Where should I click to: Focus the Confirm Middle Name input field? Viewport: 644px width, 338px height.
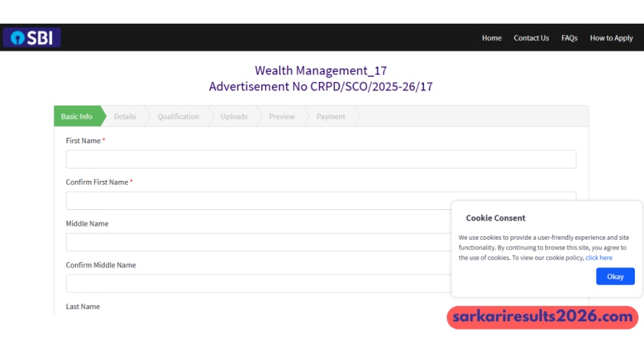258,284
